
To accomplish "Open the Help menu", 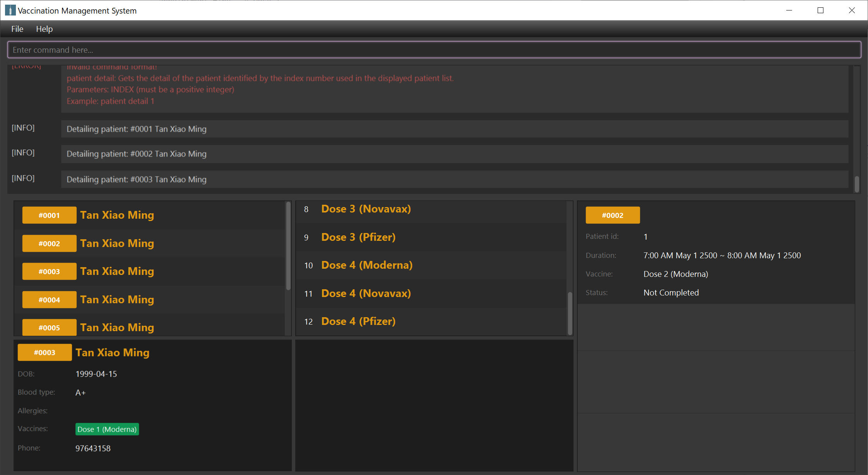I will point(44,29).
